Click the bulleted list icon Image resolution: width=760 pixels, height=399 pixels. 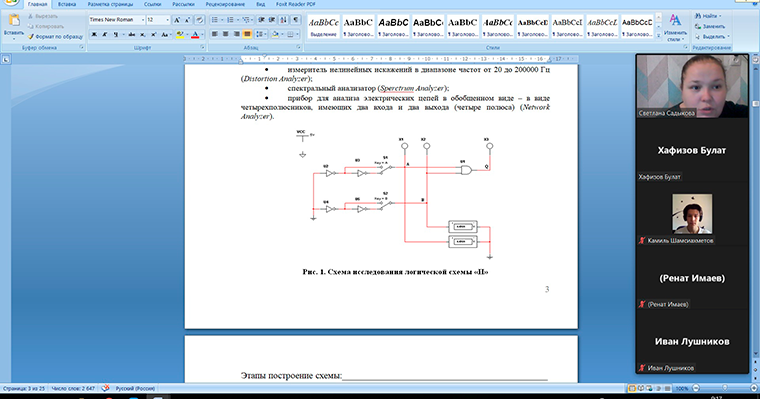(x=215, y=20)
